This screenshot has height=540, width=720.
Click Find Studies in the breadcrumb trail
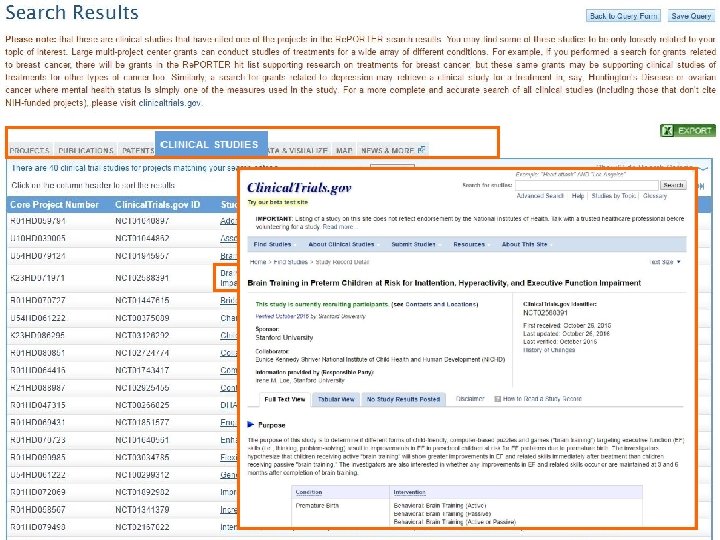click(x=290, y=262)
